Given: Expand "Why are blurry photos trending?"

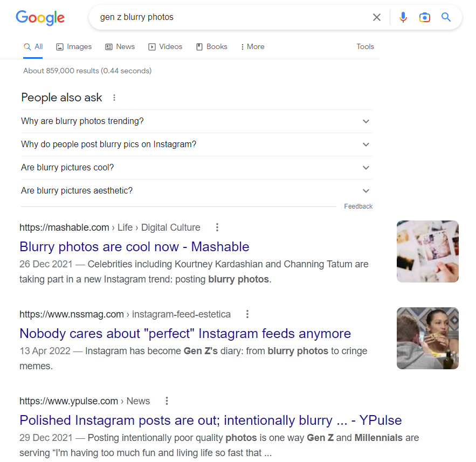Looking at the screenshot, I should pyautogui.click(x=366, y=121).
